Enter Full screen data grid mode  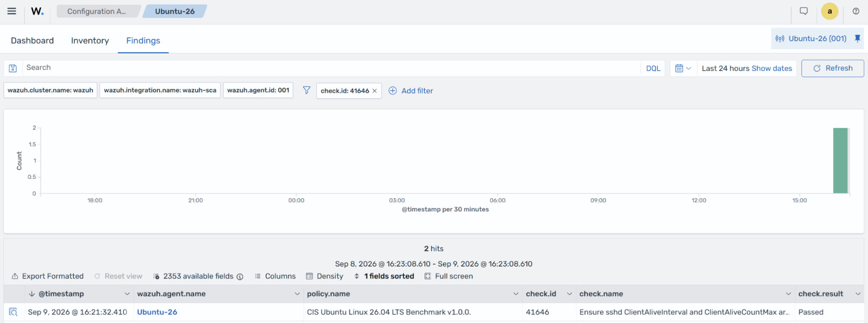pyautogui.click(x=449, y=276)
